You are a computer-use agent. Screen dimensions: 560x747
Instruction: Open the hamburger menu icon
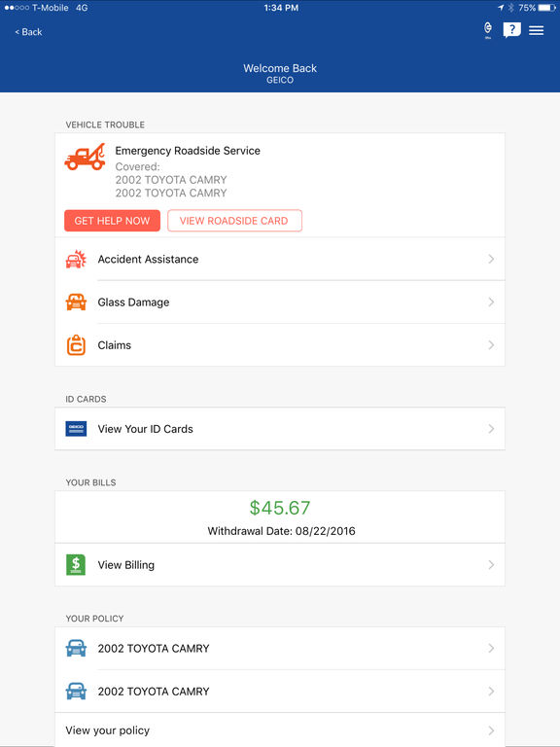click(537, 30)
